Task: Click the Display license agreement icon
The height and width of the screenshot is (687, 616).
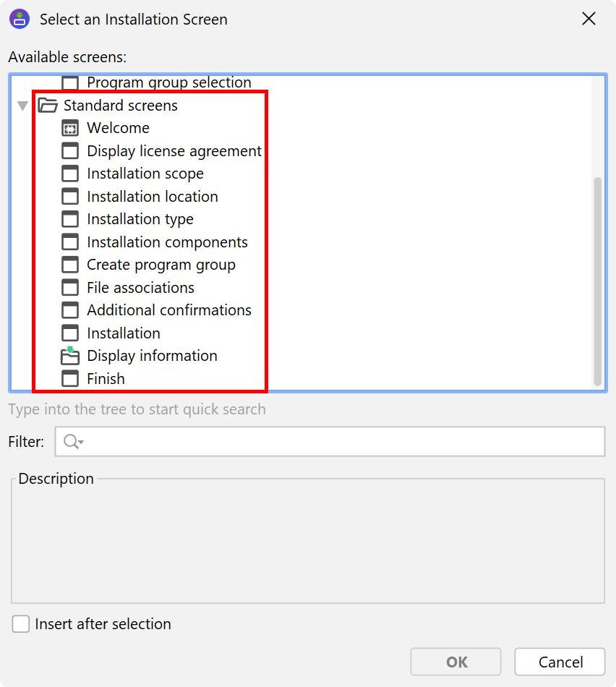Action: pos(70,151)
